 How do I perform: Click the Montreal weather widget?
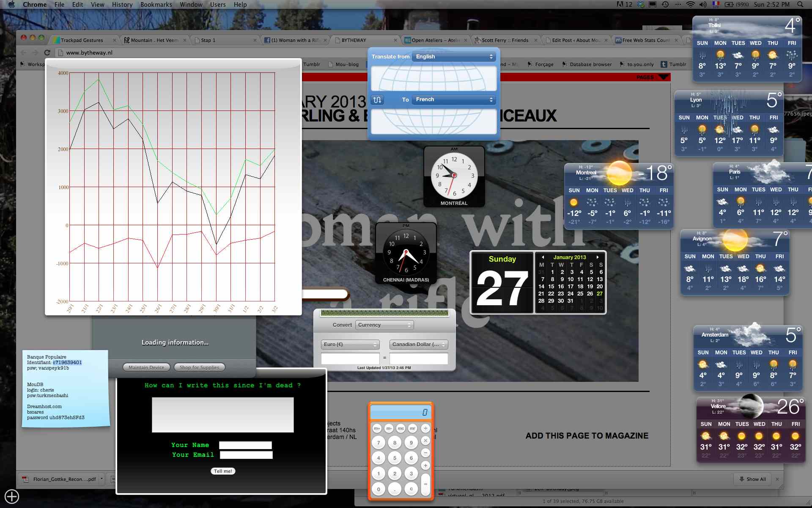619,196
